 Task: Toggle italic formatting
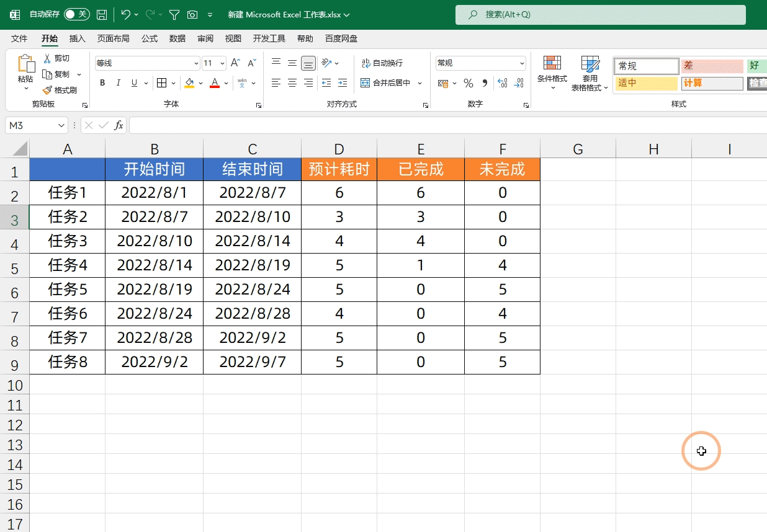118,83
